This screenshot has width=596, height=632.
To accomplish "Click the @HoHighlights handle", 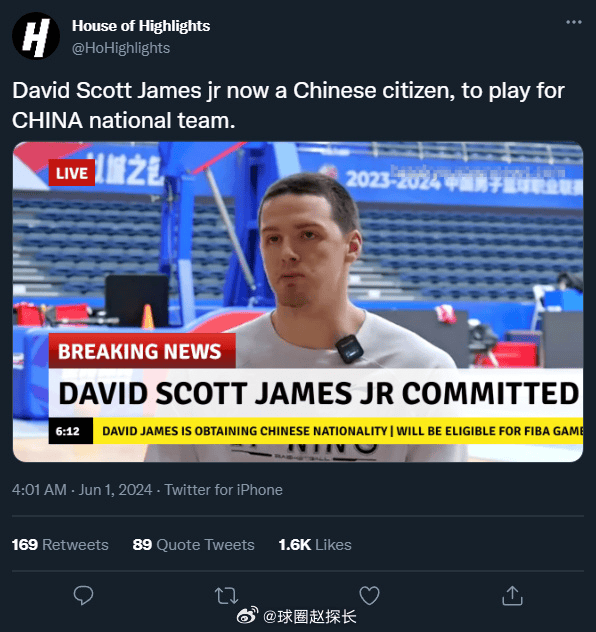I will pos(121,48).
